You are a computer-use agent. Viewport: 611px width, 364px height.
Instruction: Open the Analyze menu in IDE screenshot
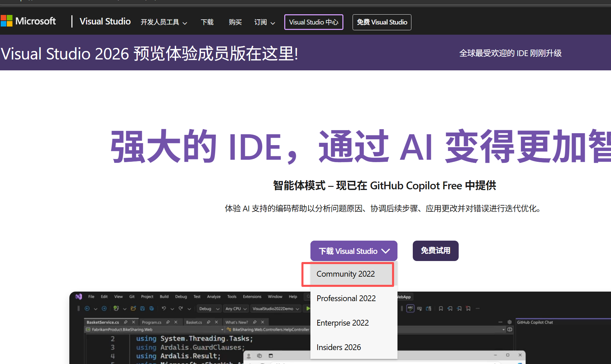[x=214, y=297]
